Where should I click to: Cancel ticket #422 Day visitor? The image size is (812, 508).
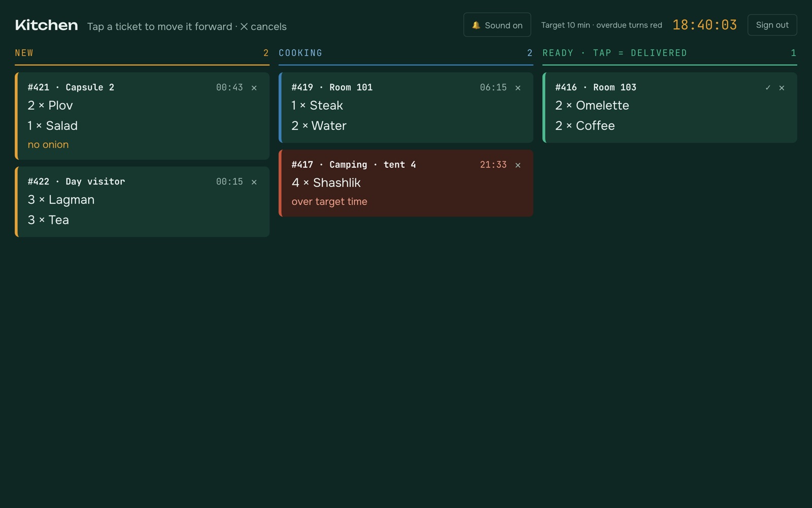(254, 182)
